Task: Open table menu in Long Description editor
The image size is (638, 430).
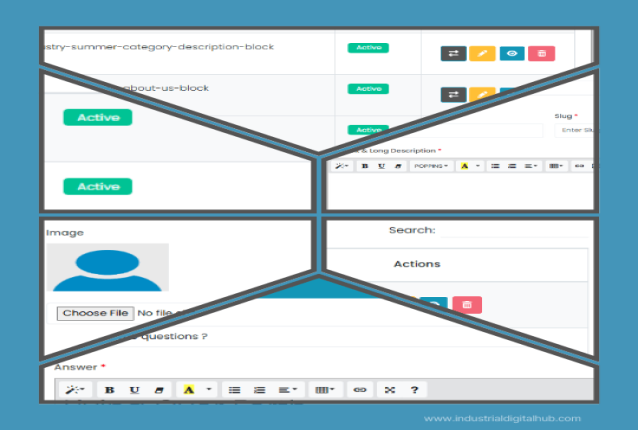Action: click(556, 166)
